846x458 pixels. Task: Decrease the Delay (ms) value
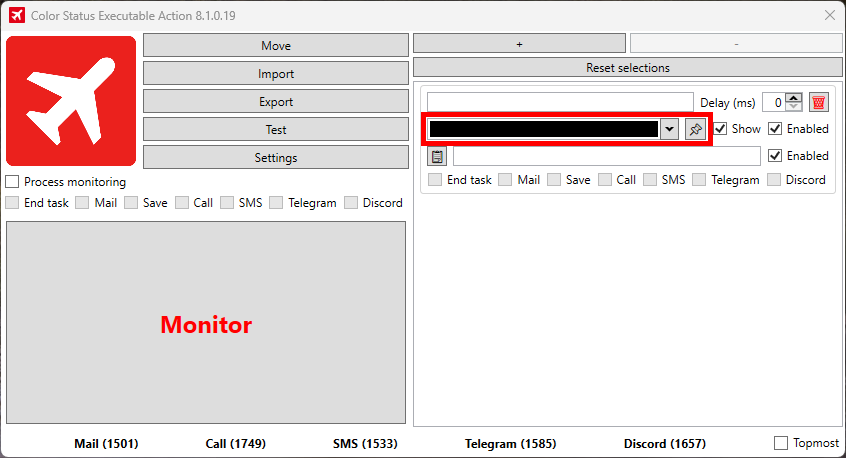(794, 106)
